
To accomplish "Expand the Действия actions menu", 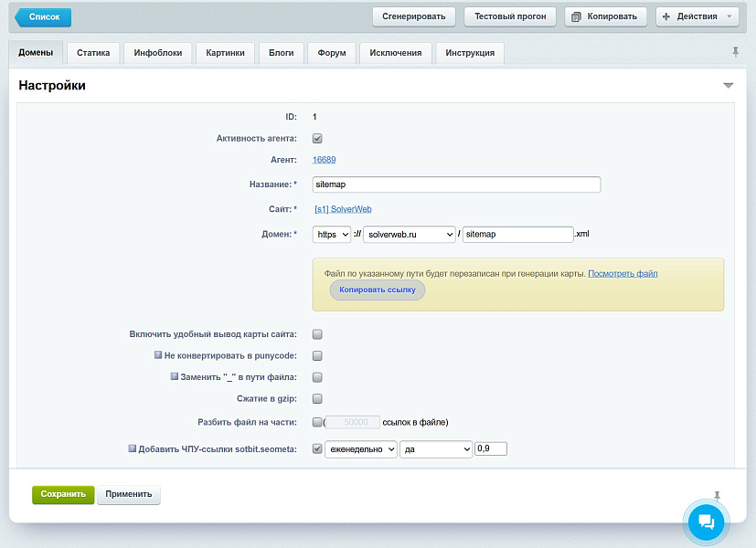I will point(697,16).
